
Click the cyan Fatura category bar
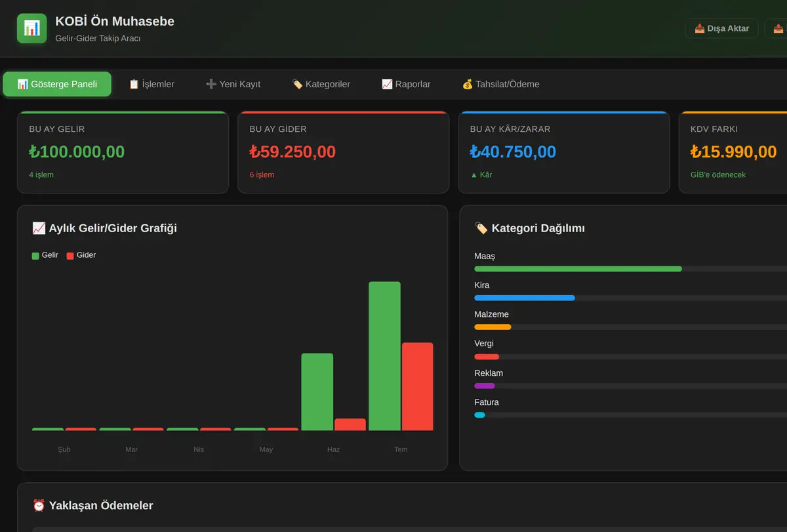pyautogui.click(x=479, y=415)
